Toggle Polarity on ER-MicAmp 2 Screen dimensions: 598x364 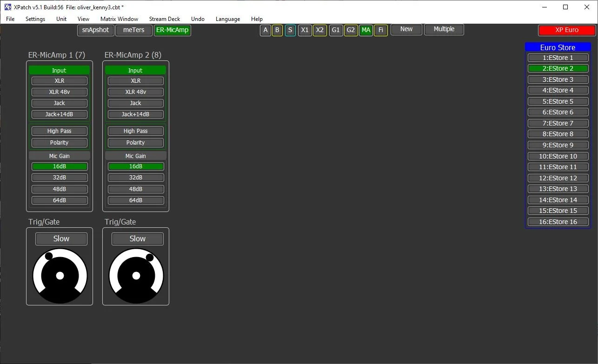[x=136, y=143]
